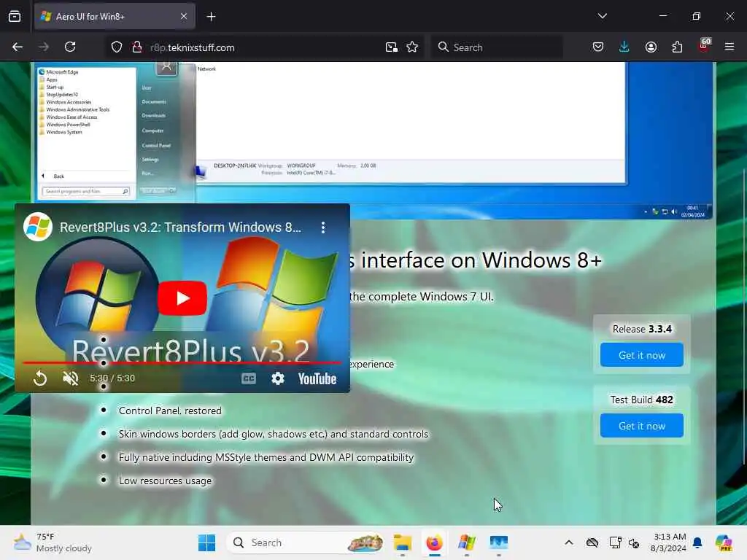Viewport: 747px width, 560px height.
Task: Open the Windows Start menu
Action: [206, 542]
